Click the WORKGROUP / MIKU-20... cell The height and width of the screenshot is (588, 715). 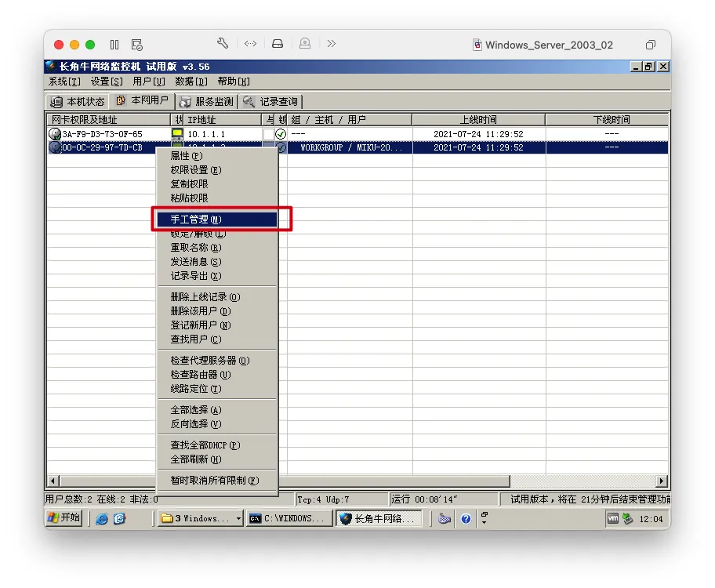coord(350,148)
